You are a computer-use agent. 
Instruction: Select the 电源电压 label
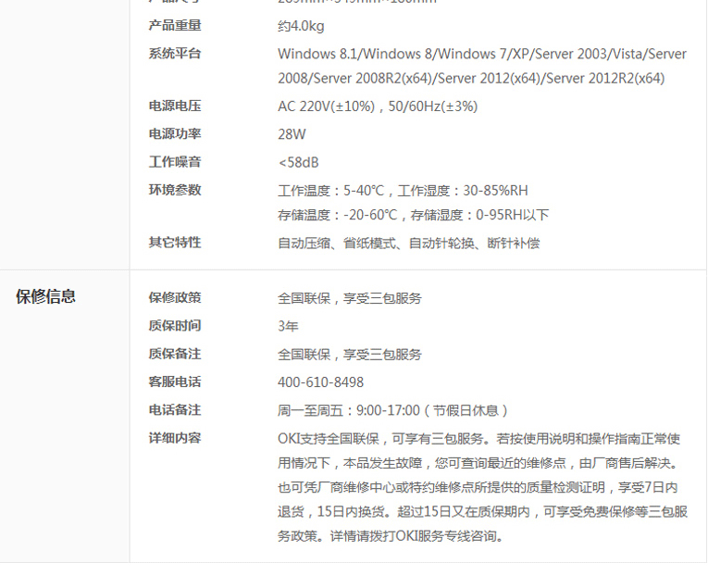click(174, 106)
